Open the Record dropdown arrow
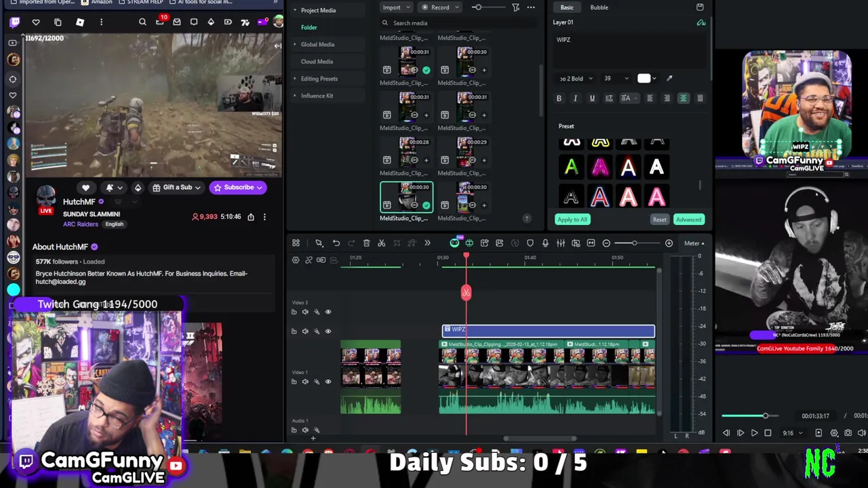The width and height of the screenshot is (868, 488). pos(457,7)
